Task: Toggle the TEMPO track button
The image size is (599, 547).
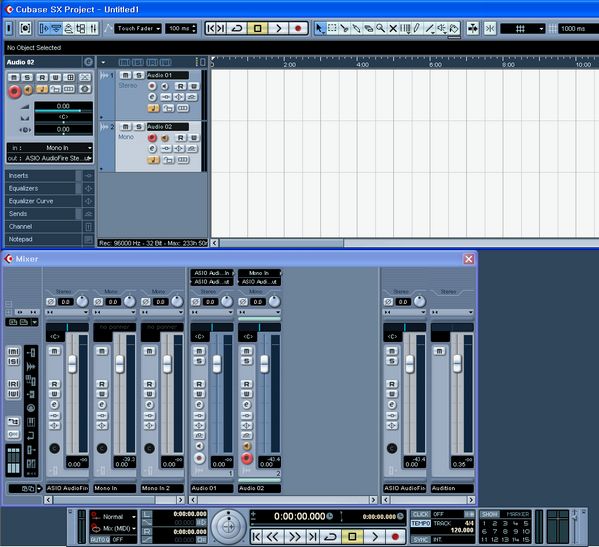Action: [x=421, y=523]
